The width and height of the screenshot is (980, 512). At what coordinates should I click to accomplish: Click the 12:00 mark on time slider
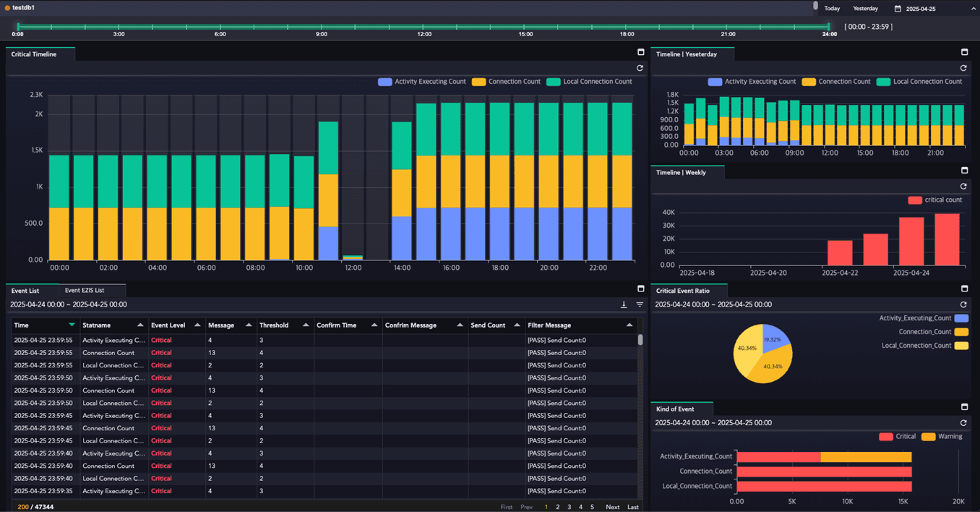pyautogui.click(x=424, y=27)
